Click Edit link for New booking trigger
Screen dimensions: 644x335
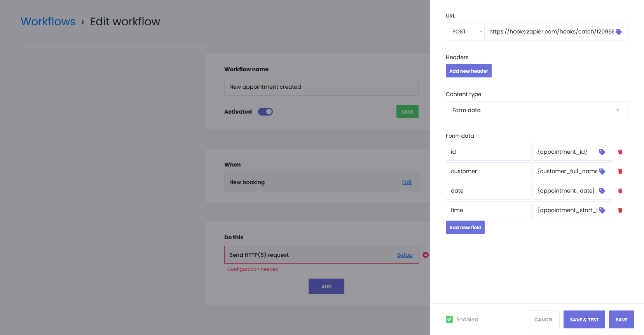407,182
